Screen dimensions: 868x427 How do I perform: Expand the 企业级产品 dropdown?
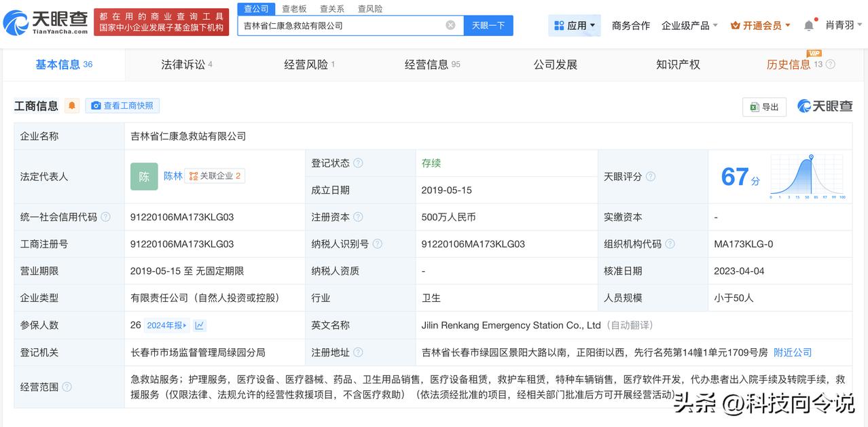click(x=690, y=25)
